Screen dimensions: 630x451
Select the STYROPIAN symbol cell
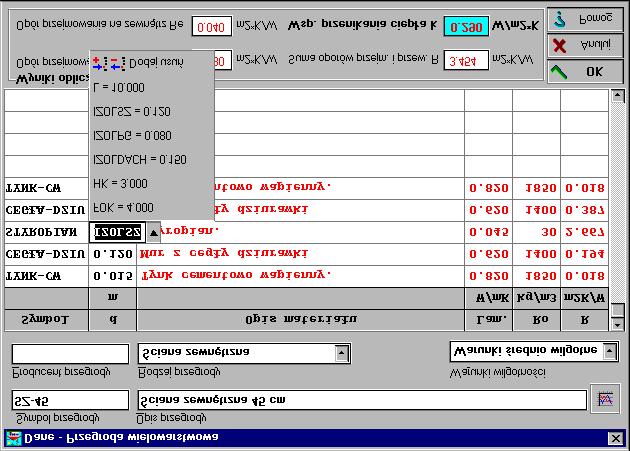(46, 232)
